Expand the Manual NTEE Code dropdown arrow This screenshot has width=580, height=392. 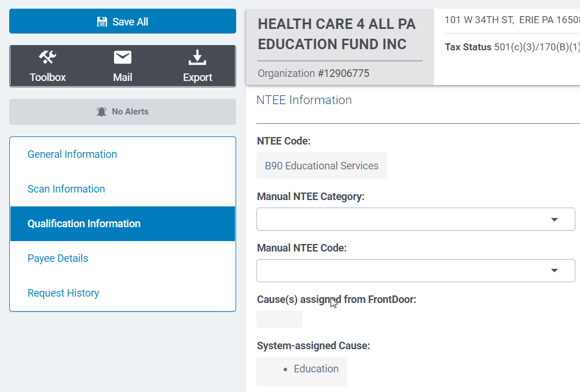554,271
